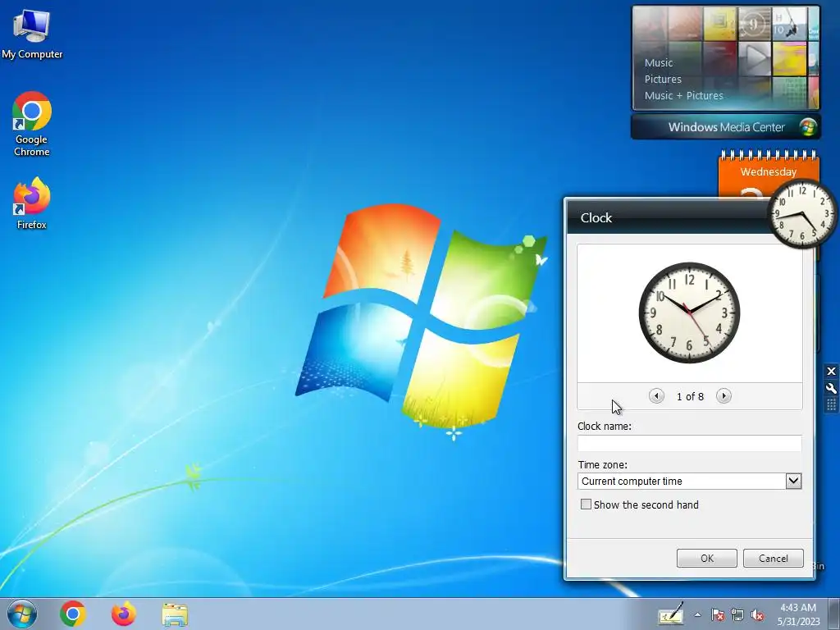Focus the Clock name text field
The image size is (840, 630).
tap(689, 444)
